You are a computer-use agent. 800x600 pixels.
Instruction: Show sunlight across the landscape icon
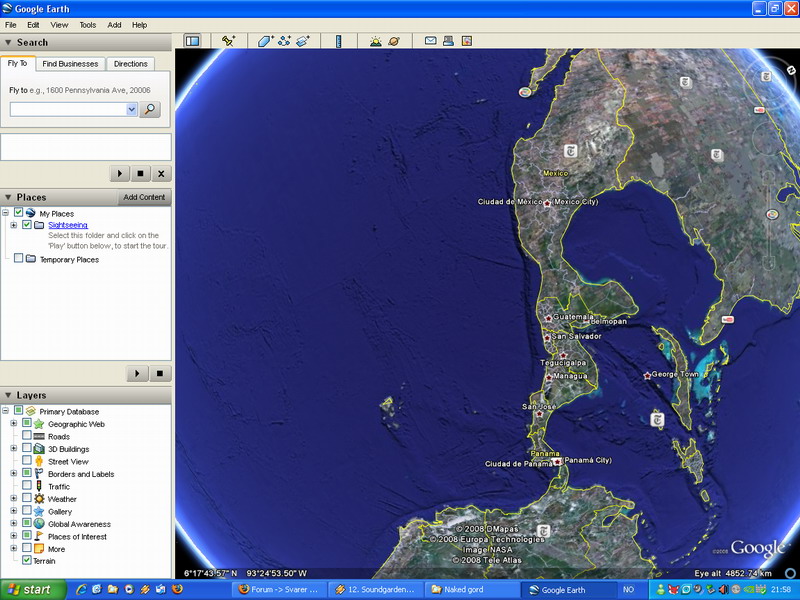(x=376, y=41)
